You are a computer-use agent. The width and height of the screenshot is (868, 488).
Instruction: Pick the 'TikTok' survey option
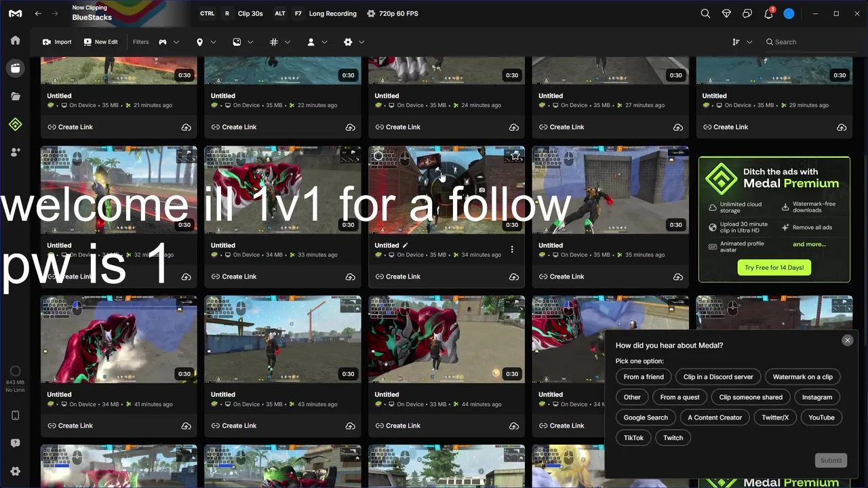pos(633,438)
